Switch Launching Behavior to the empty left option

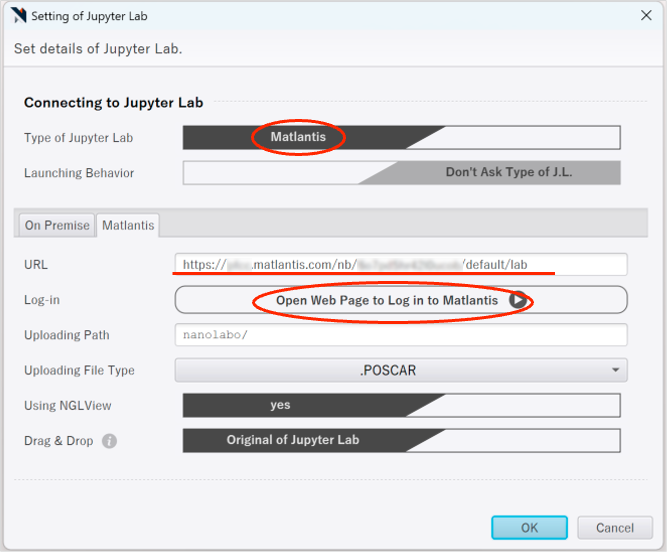(270, 172)
